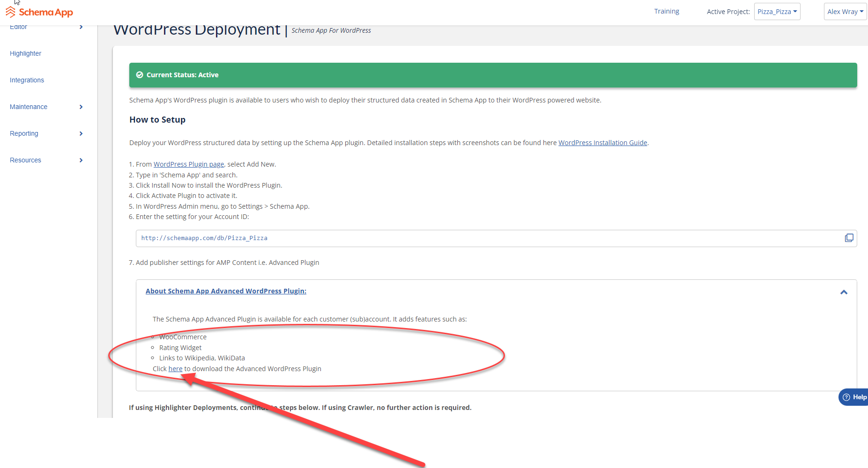
Task: Click the 'How to Setup' heading
Action: [157, 120]
